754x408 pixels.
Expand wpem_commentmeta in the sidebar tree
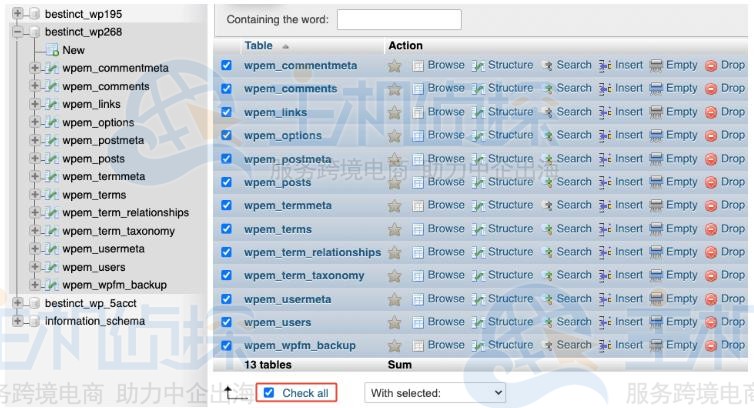pyautogui.click(x=35, y=68)
